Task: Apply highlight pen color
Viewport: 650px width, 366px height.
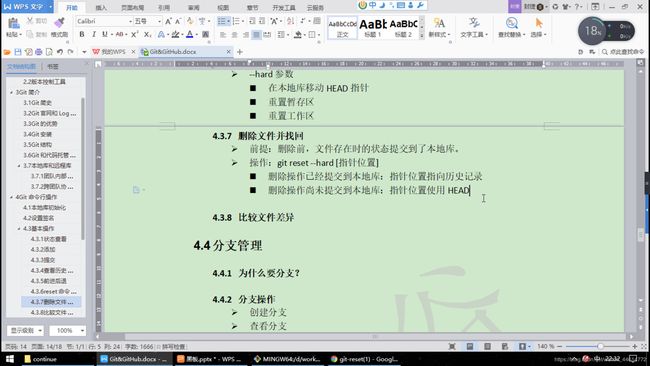Action: coord(175,34)
